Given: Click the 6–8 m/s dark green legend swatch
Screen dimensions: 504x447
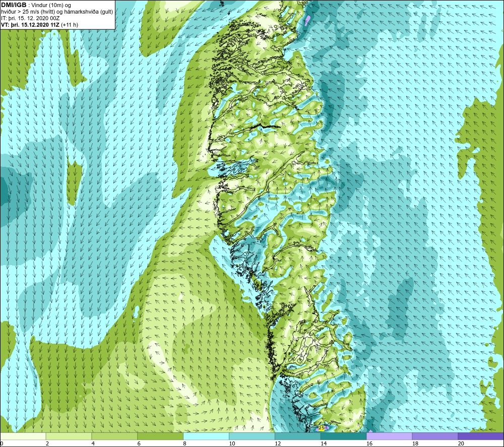Looking at the screenshot, I should click(x=160, y=436).
